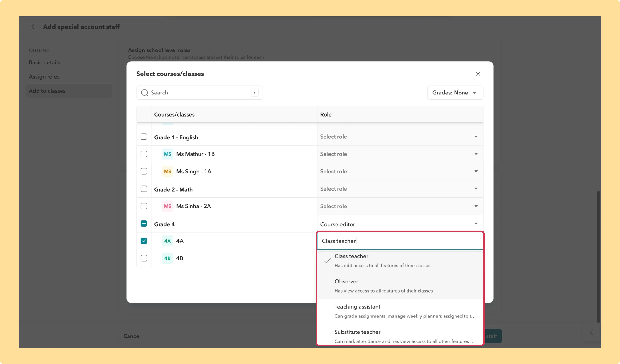This screenshot has height=364, width=620.
Task: Check the Ms Mathur - 1B checkbox
Action: coord(144,154)
